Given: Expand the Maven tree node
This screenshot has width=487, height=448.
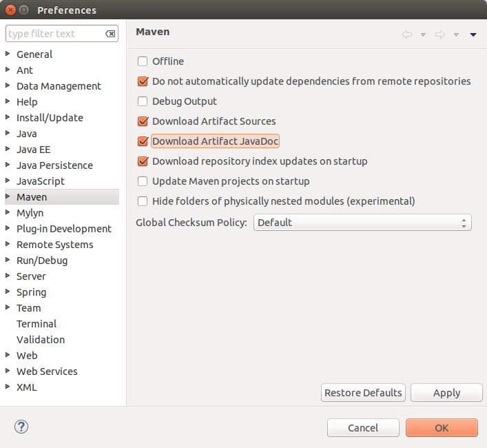Looking at the screenshot, I should click(x=8, y=197).
